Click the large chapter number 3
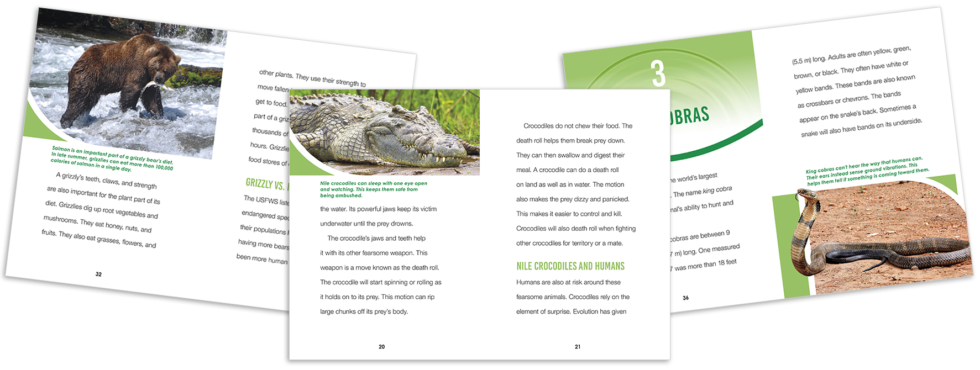This screenshot has height=370, width=980. pos(658,73)
